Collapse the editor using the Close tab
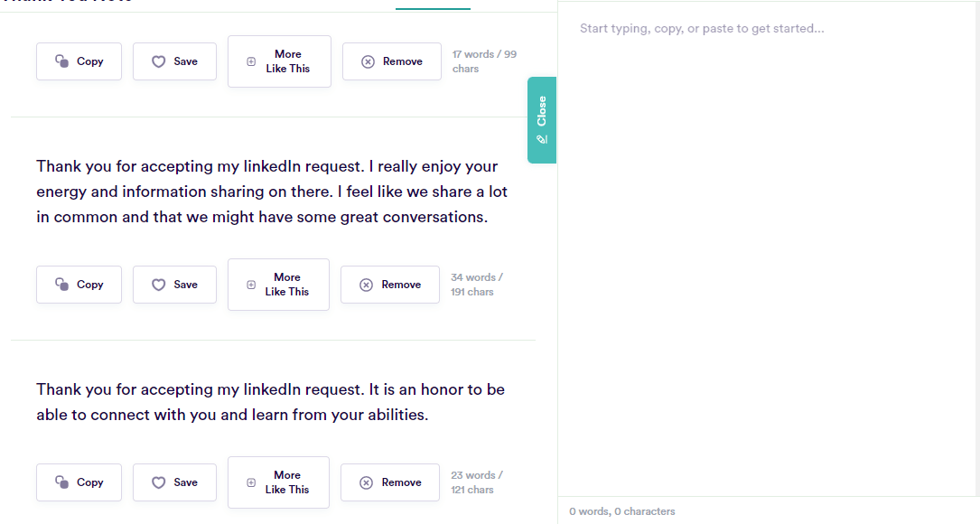Screen dimensions: 980x524 tap(542, 120)
